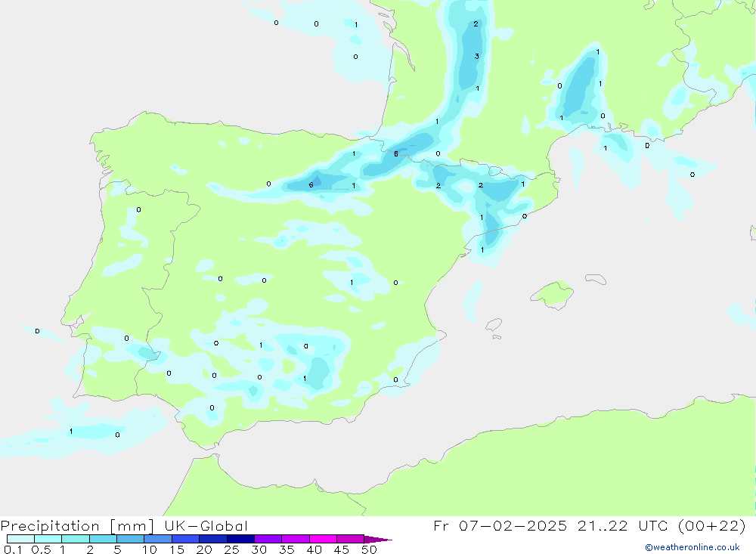The width and height of the screenshot is (756, 554).
Task: Select the 40–45 mm magenta legend swatch
Action: 323,539
